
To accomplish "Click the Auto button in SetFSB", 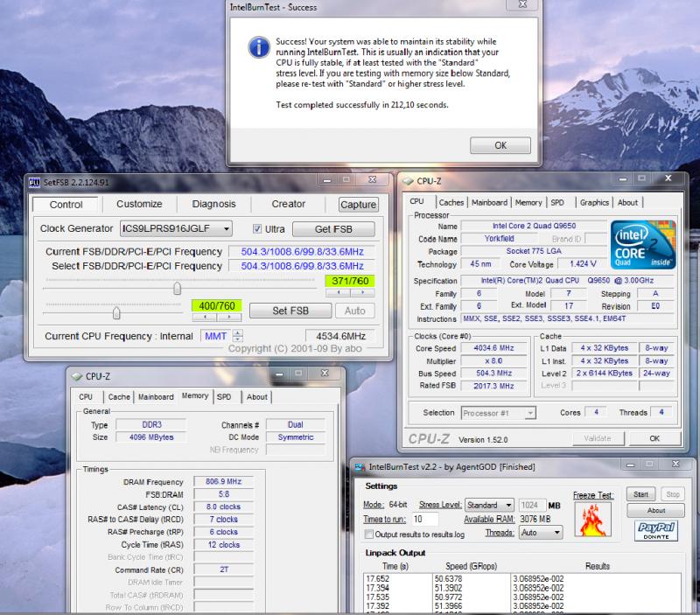I will point(355,311).
